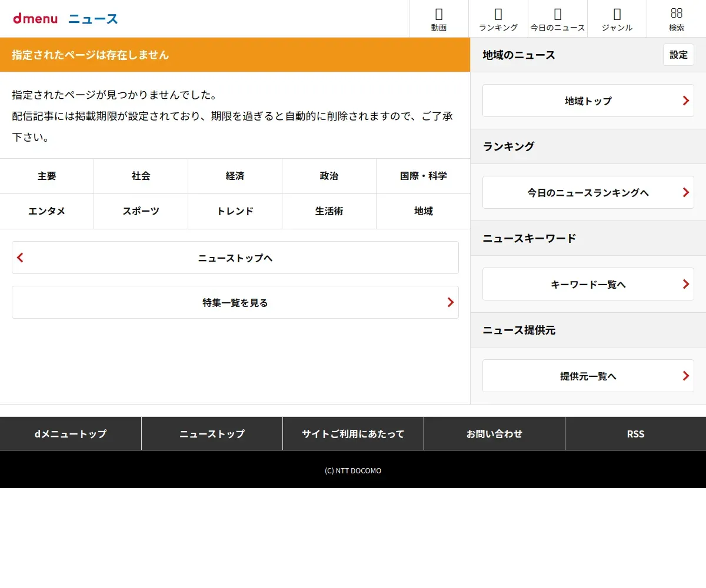This screenshot has height=588, width=706.
Task: Open the ジャンル genre icon
Action: tap(617, 19)
